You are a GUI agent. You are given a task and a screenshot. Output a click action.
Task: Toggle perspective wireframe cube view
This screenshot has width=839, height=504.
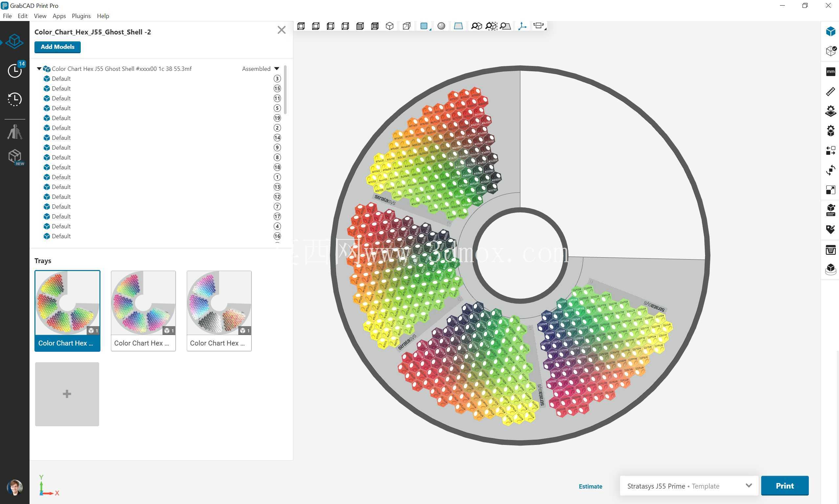407,26
